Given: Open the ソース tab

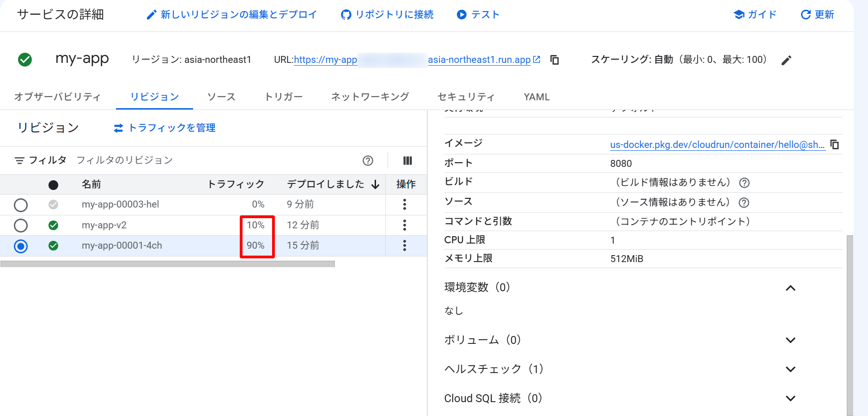Looking at the screenshot, I should click(221, 97).
